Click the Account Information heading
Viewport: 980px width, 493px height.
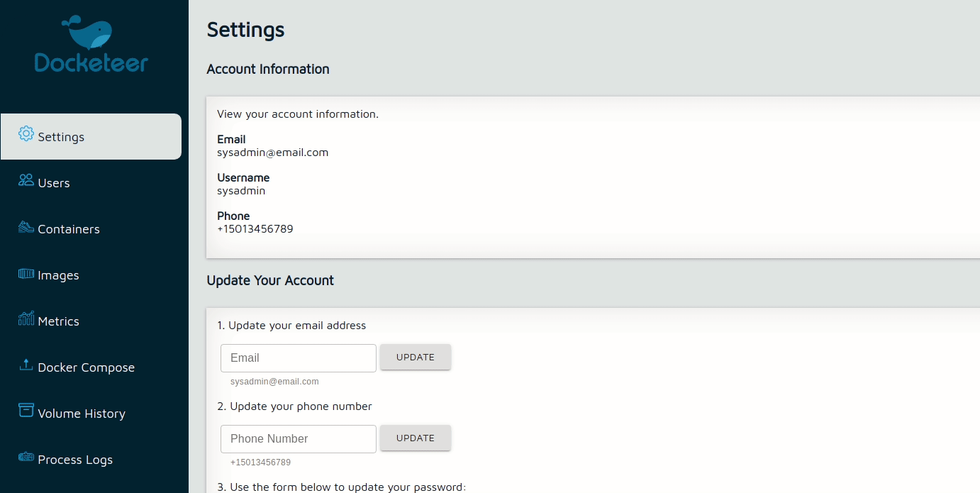(x=268, y=70)
